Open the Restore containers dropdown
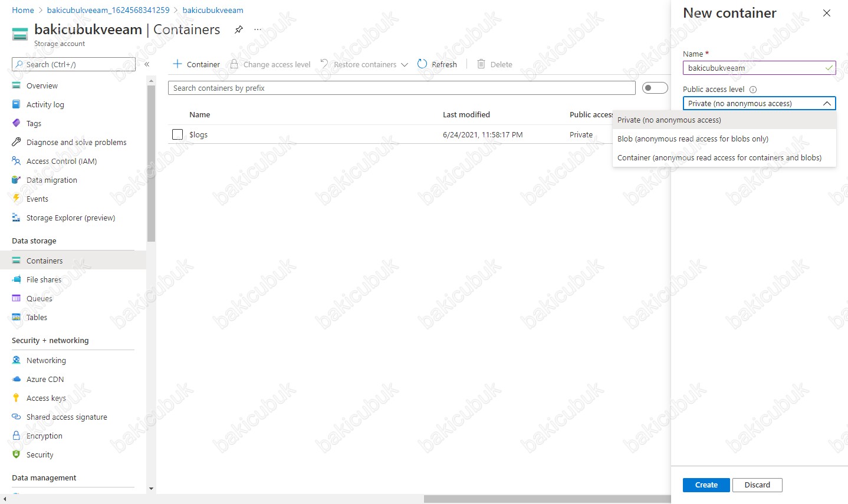Screen dimensions: 848x504 tap(364, 64)
